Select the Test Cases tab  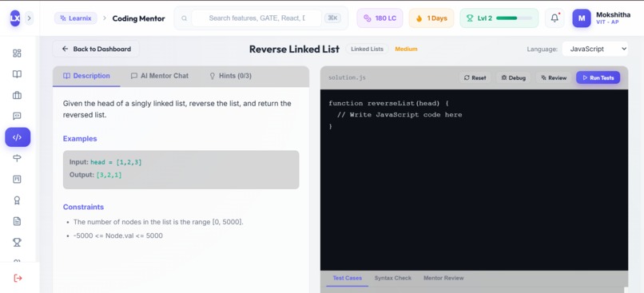pos(347,278)
